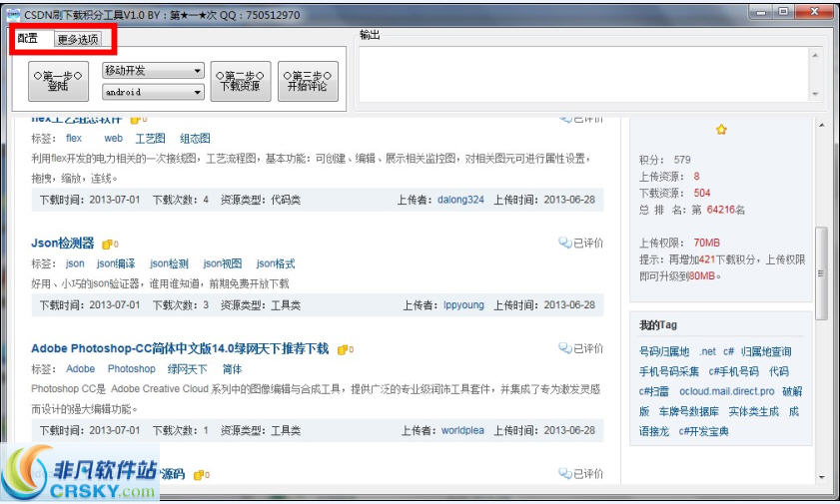This screenshot has width=840, height=504.
Task: Click the app icon in the title bar
Action: [13, 14]
